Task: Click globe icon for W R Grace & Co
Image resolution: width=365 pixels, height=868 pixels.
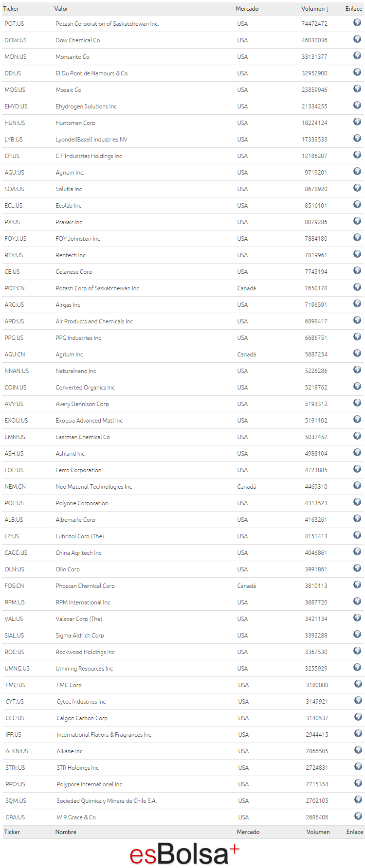Action: click(358, 816)
